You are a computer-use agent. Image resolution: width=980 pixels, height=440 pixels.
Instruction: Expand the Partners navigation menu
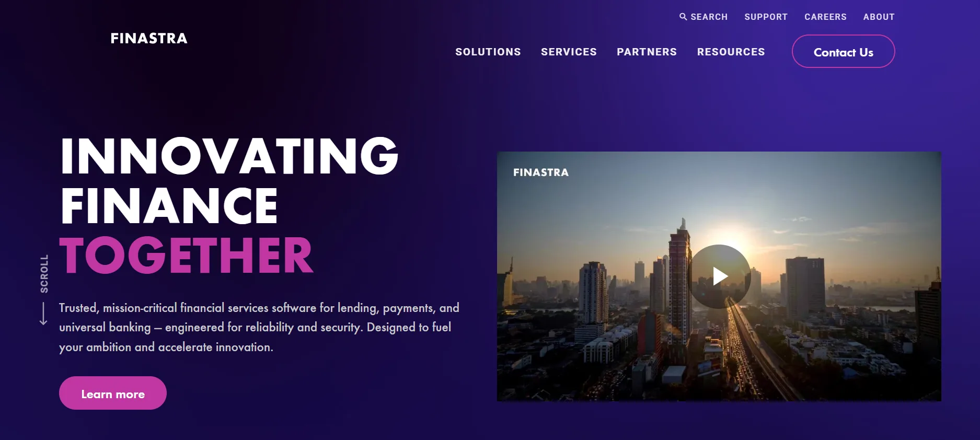pos(647,52)
